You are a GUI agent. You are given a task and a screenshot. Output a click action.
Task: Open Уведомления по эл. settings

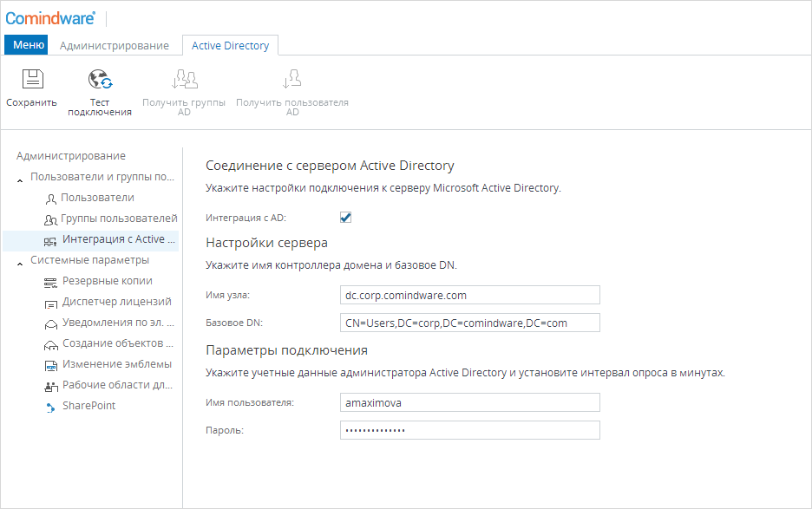pyautogui.click(x=118, y=322)
